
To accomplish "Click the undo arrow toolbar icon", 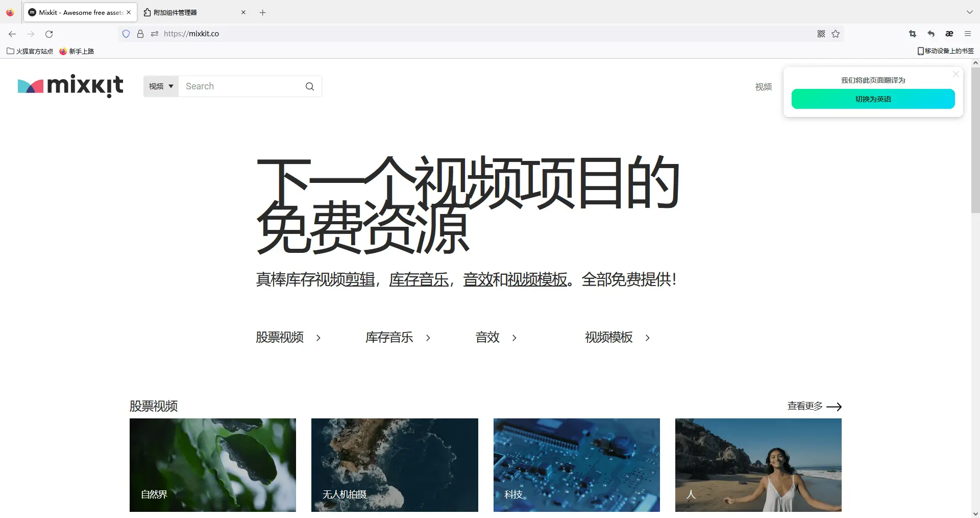I will tap(931, 34).
